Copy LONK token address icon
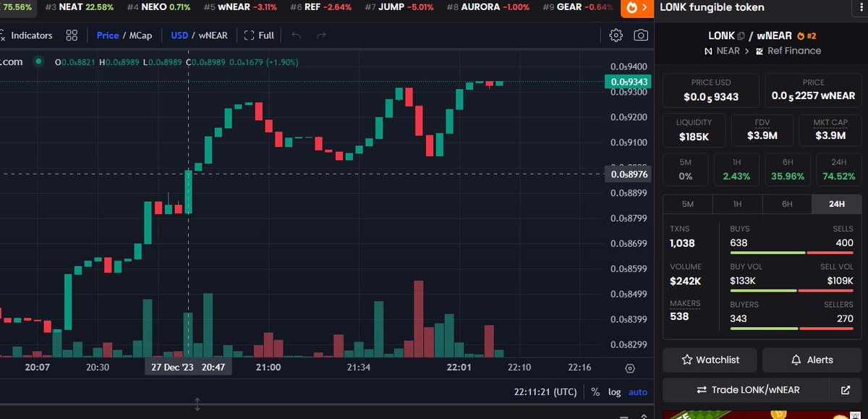This screenshot has height=419, width=868. click(741, 35)
